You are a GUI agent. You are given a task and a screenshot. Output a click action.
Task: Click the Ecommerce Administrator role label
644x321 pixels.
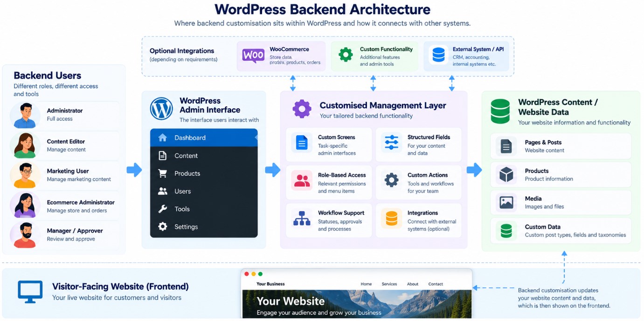coord(81,202)
